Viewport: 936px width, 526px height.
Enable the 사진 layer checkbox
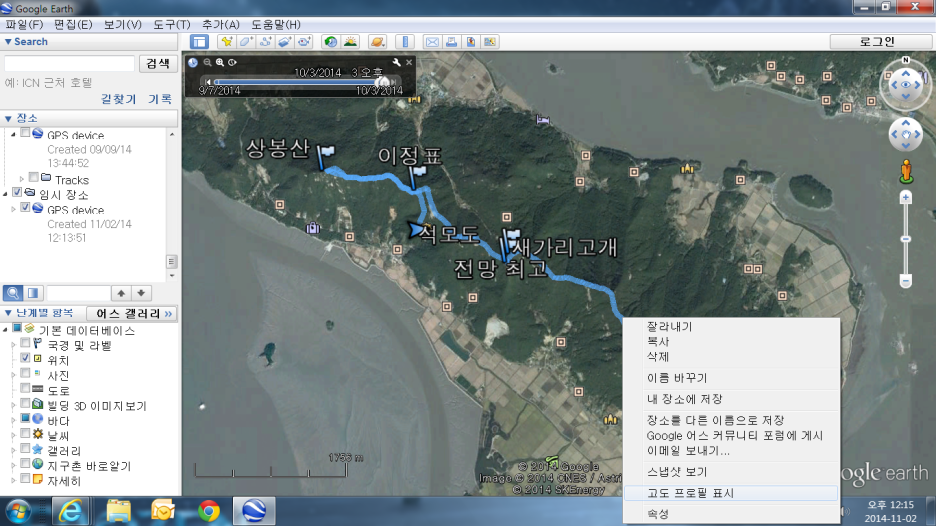25,373
